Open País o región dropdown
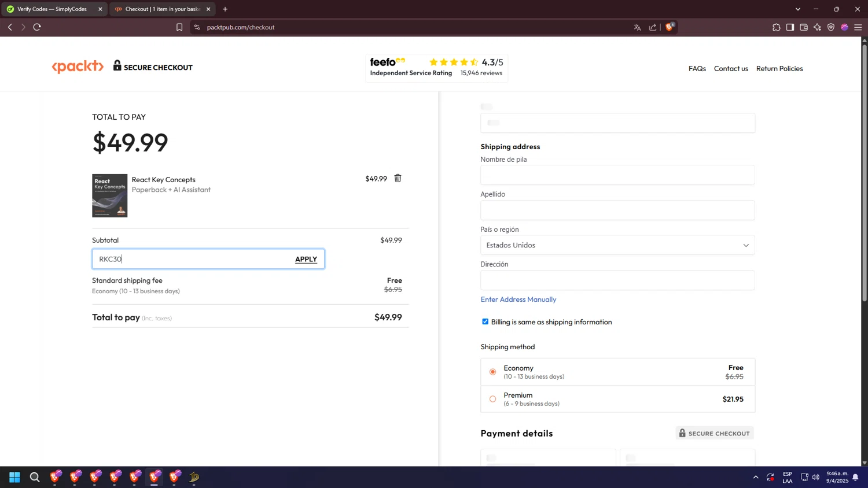868x488 pixels. pyautogui.click(x=617, y=245)
